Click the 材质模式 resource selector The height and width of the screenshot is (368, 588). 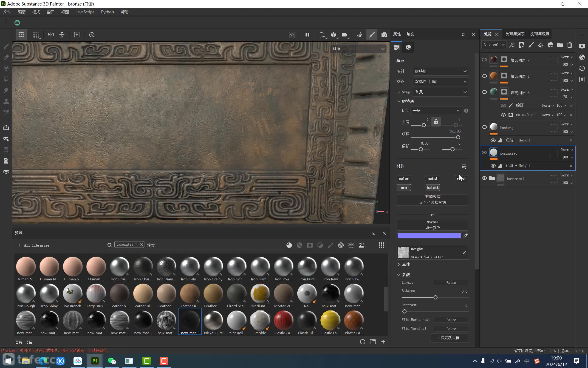pyautogui.click(x=433, y=200)
